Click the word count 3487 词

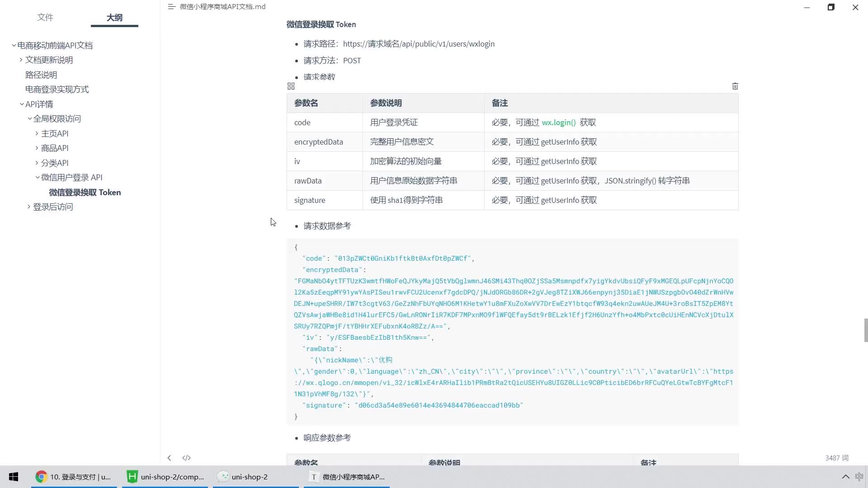coord(837,458)
